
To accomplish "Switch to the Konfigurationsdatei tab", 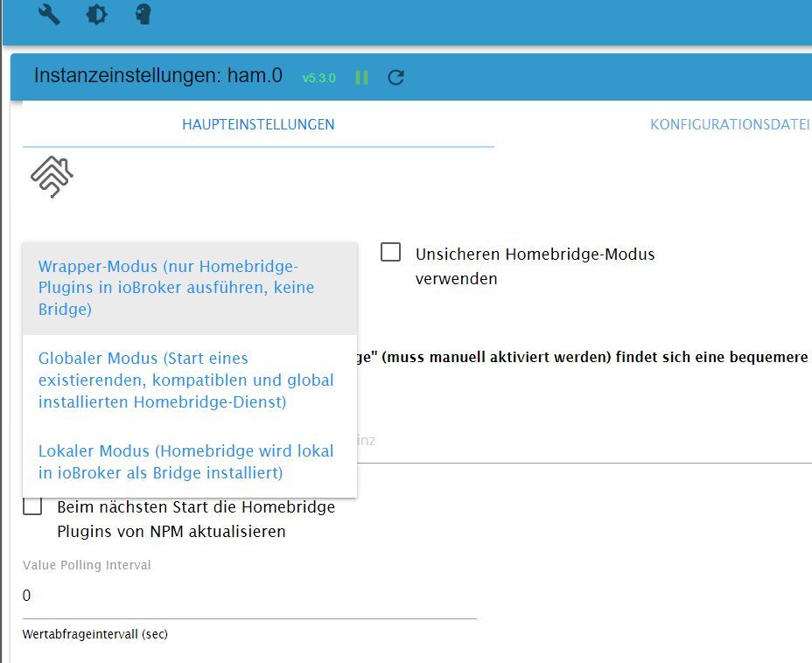I will coord(731,125).
